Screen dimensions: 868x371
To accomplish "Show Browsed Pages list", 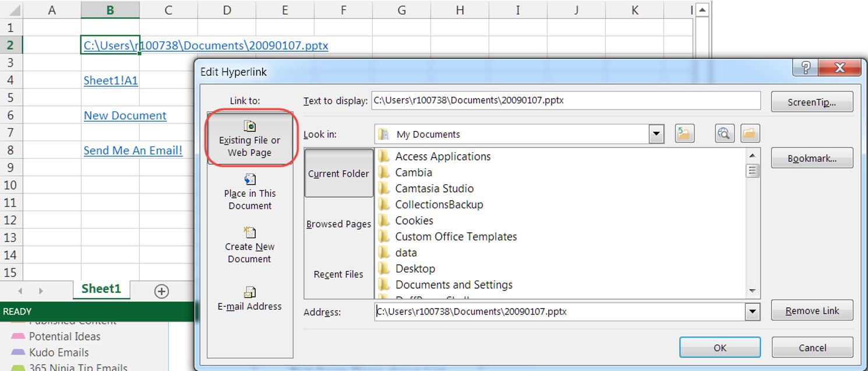I will 339,224.
